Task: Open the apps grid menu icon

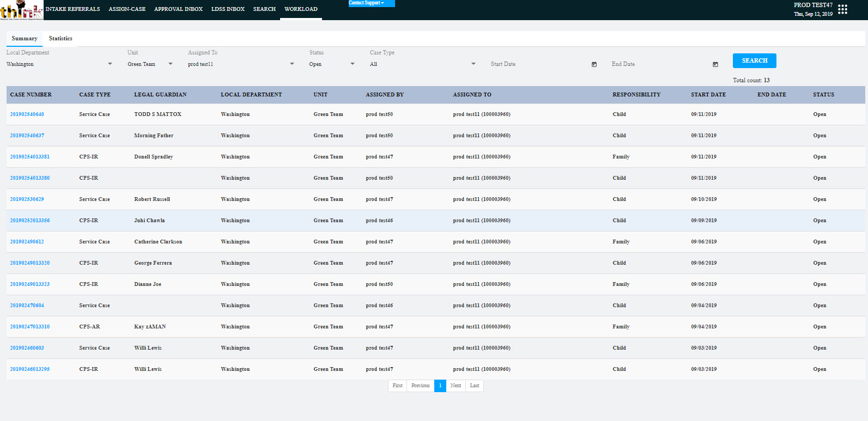Action: click(x=842, y=9)
